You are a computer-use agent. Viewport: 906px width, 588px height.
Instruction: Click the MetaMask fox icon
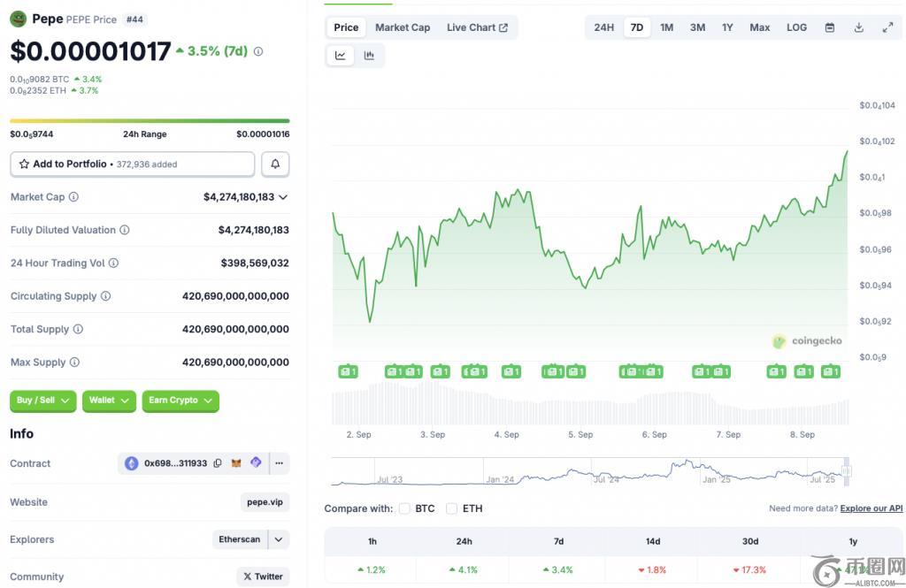point(236,463)
